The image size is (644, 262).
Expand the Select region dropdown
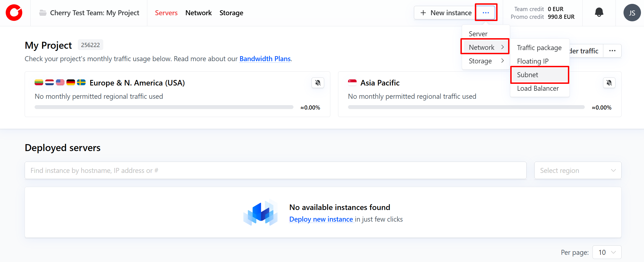(578, 170)
